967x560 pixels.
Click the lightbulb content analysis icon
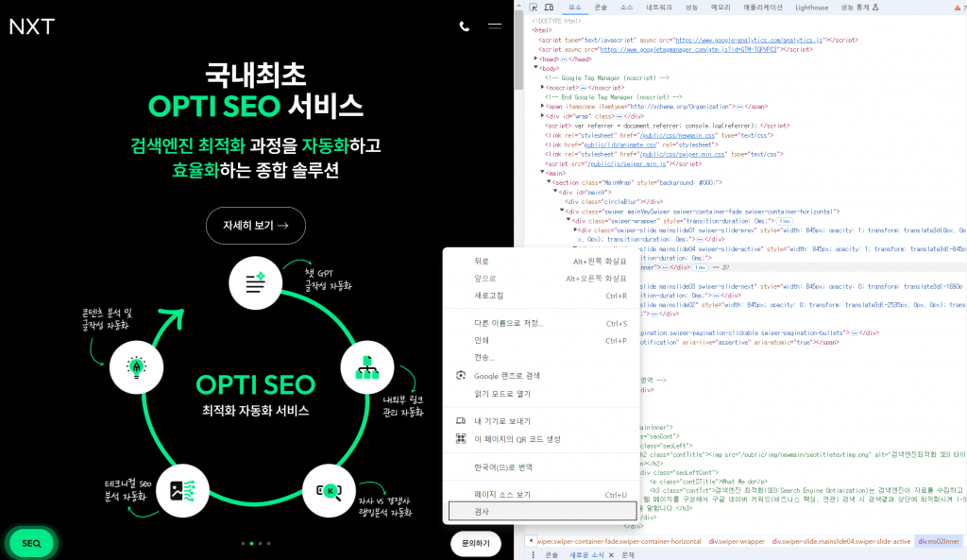(136, 366)
